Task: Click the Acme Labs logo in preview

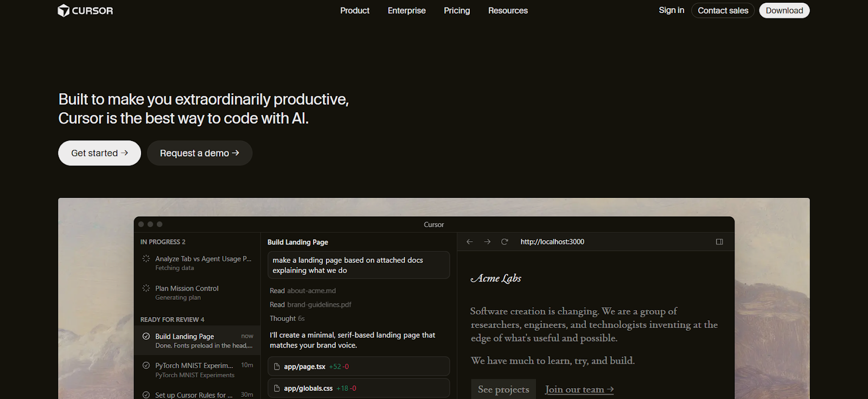Action: click(496, 278)
